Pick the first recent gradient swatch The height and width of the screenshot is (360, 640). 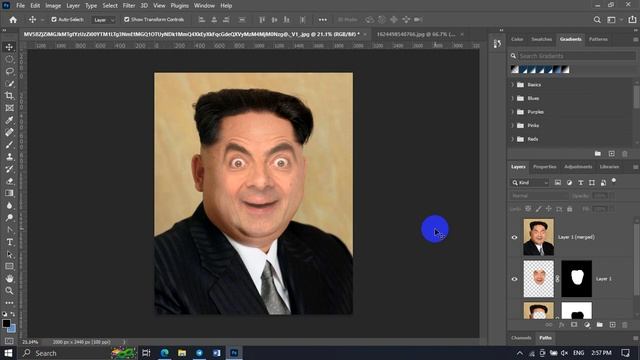[515, 70]
